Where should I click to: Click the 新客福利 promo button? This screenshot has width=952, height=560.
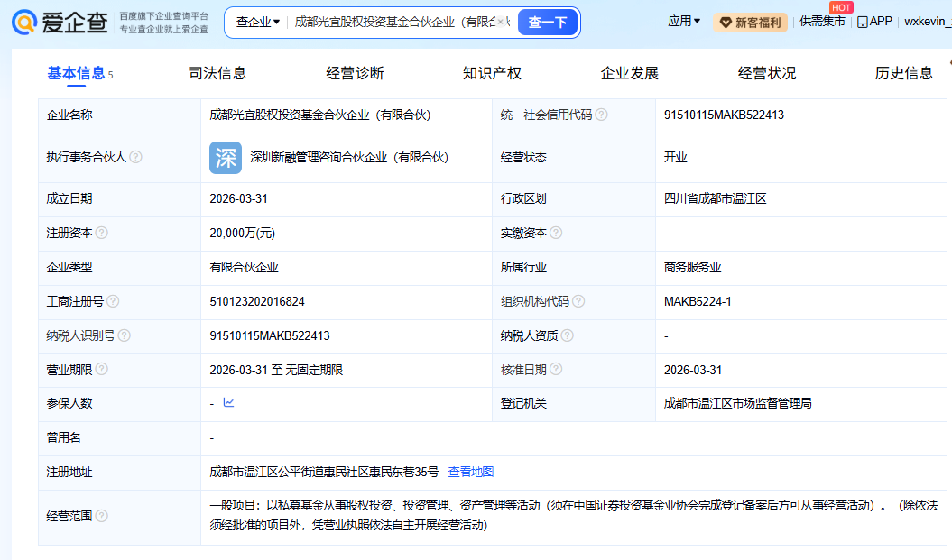point(750,23)
